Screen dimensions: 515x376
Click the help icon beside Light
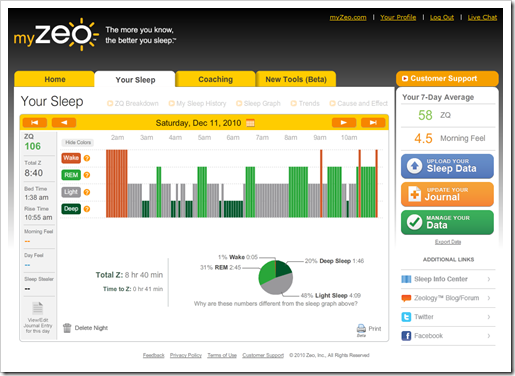pos(87,192)
